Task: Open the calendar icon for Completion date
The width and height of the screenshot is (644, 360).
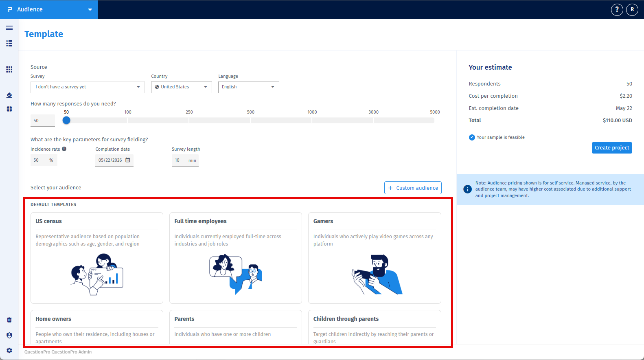Action: coord(128,160)
